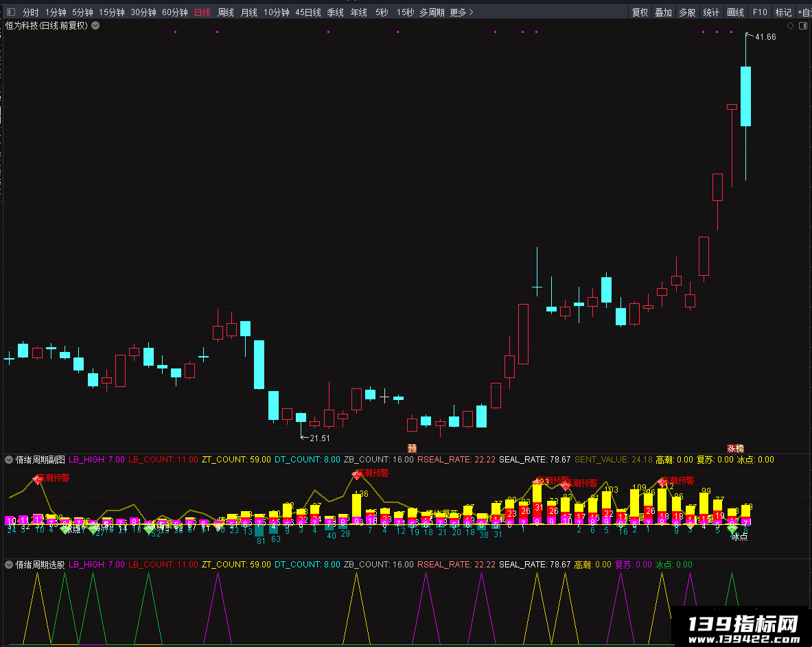This screenshot has width=812, height=647.
Task: Switch to the 周线 weekly period
Action: pos(226,12)
